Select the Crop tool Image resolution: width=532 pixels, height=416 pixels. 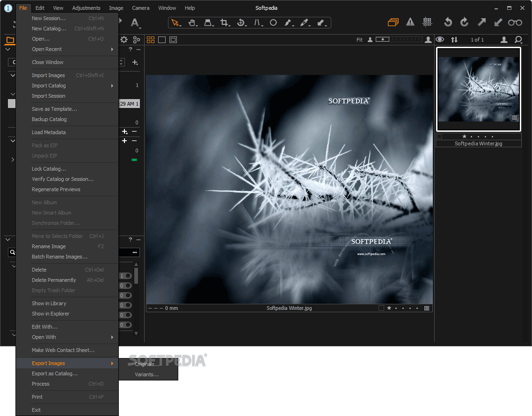[x=224, y=23]
